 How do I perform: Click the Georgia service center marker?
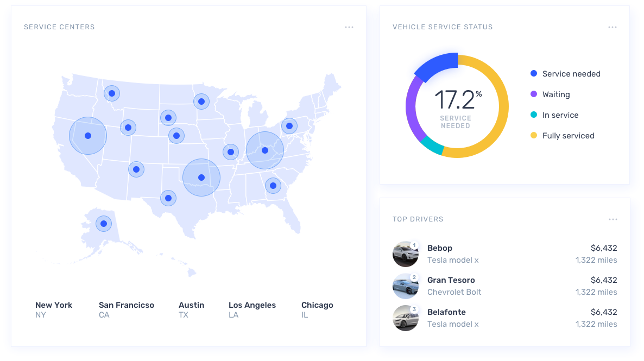[x=273, y=186]
